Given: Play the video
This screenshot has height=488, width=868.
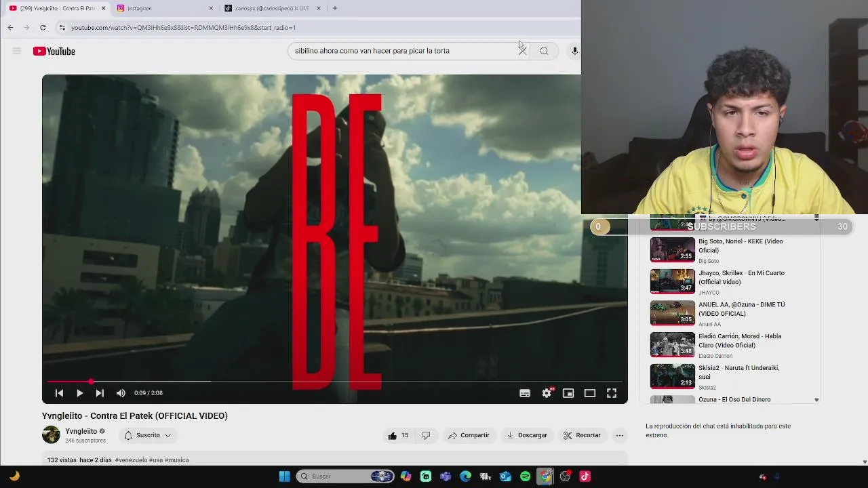Looking at the screenshot, I should (x=79, y=393).
